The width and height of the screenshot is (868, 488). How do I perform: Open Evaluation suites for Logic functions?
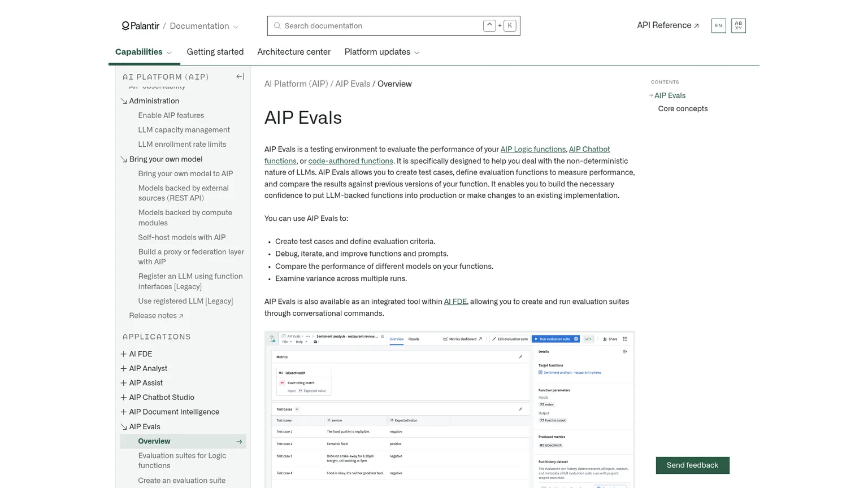[183, 461]
